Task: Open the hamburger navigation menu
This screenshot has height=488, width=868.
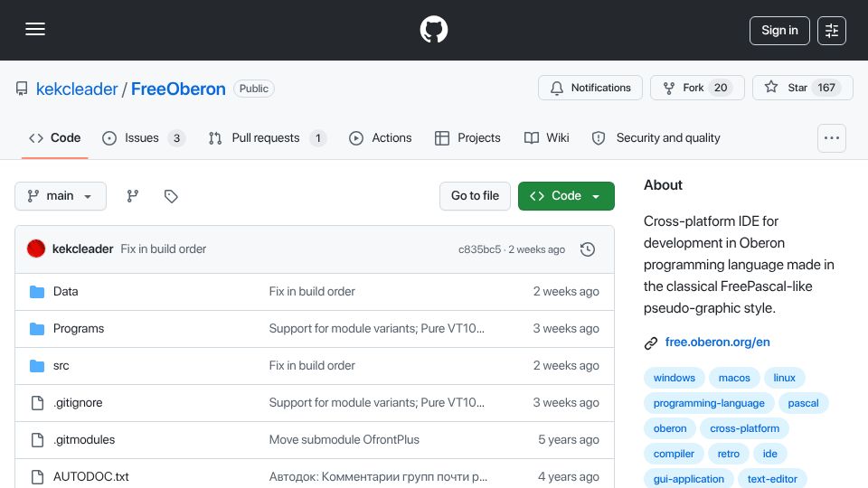Action: (x=35, y=29)
